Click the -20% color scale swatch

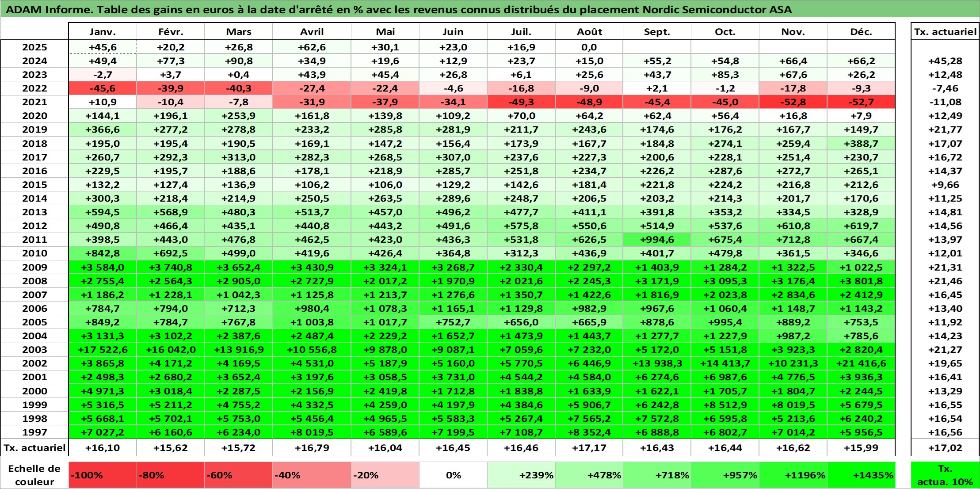pyautogui.click(x=385, y=475)
